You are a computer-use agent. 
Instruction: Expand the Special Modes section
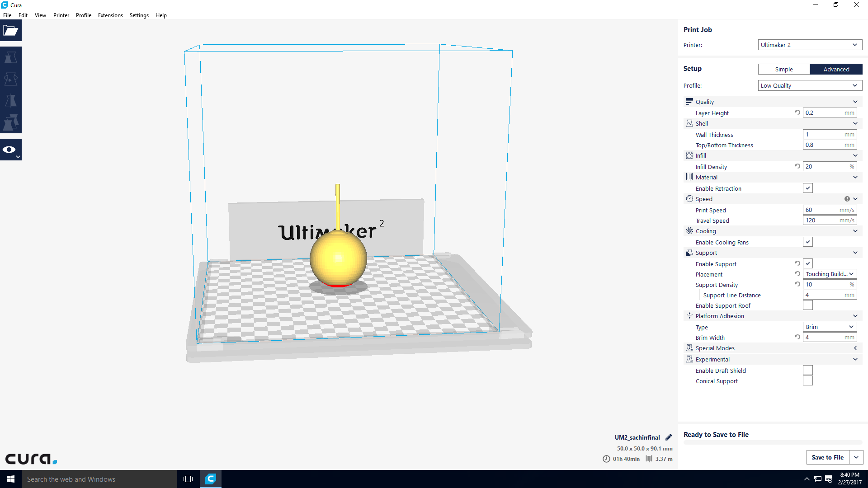pos(855,348)
